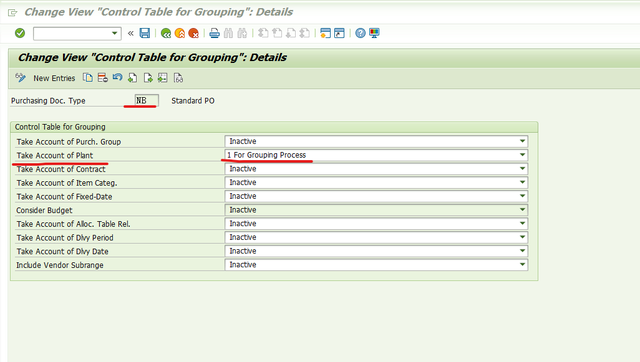The image size is (640, 362).
Task: Click the Find Next binoculars icon
Action: point(242,33)
